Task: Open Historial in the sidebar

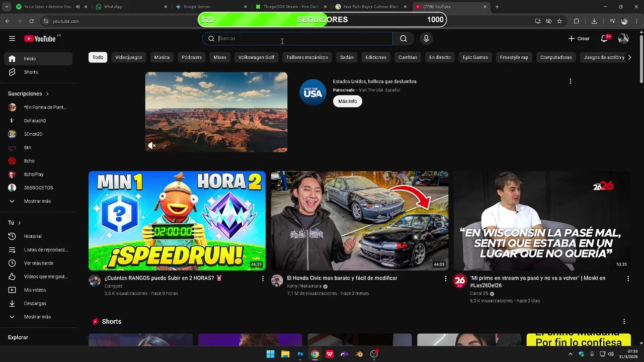Action: click(38, 236)
